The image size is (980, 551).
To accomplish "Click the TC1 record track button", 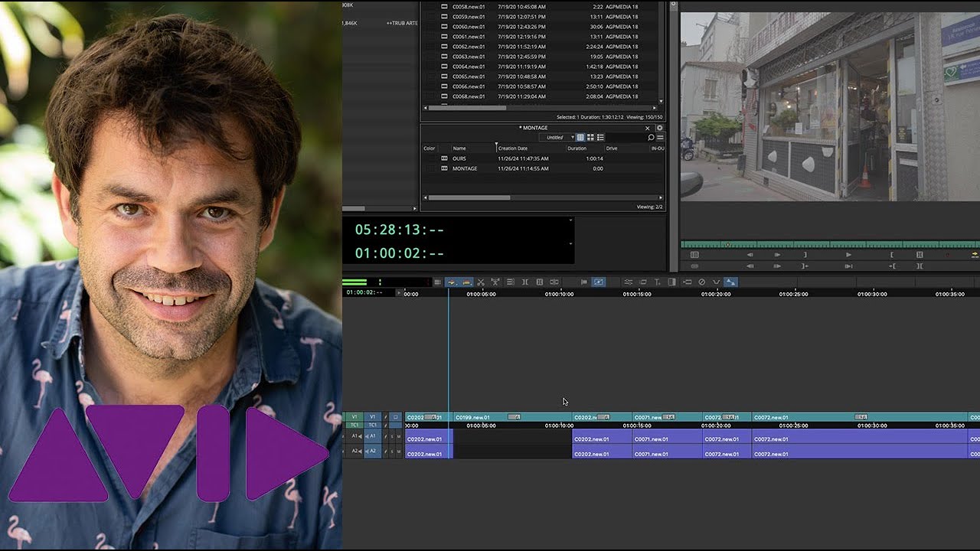I will pyautogui.click(x=373, y=425).
